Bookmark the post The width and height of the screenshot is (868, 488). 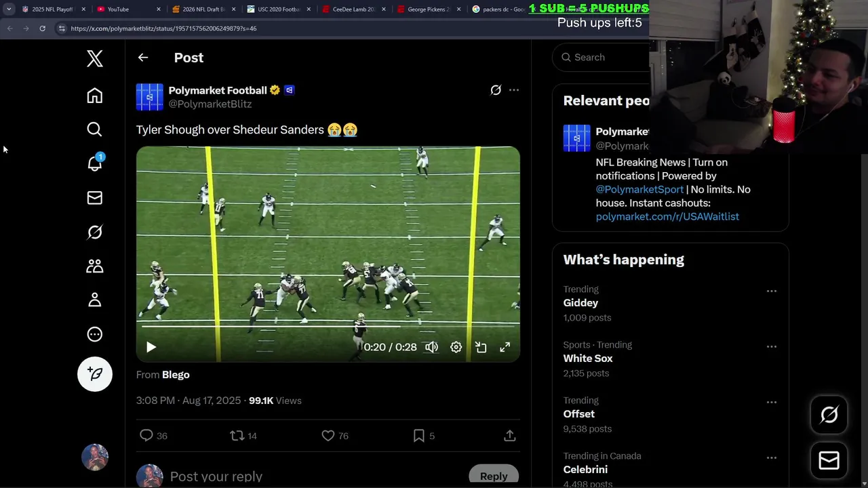click(423, 436)
